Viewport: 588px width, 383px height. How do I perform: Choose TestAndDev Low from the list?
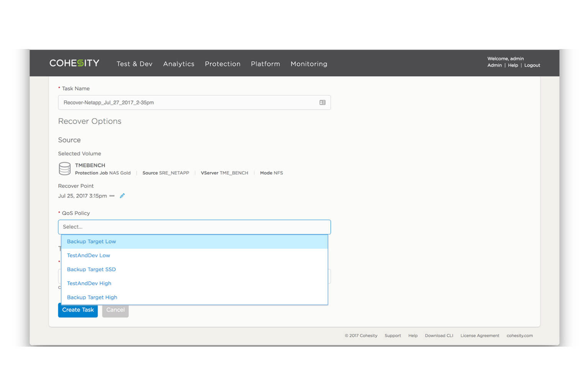coord(88,255)
